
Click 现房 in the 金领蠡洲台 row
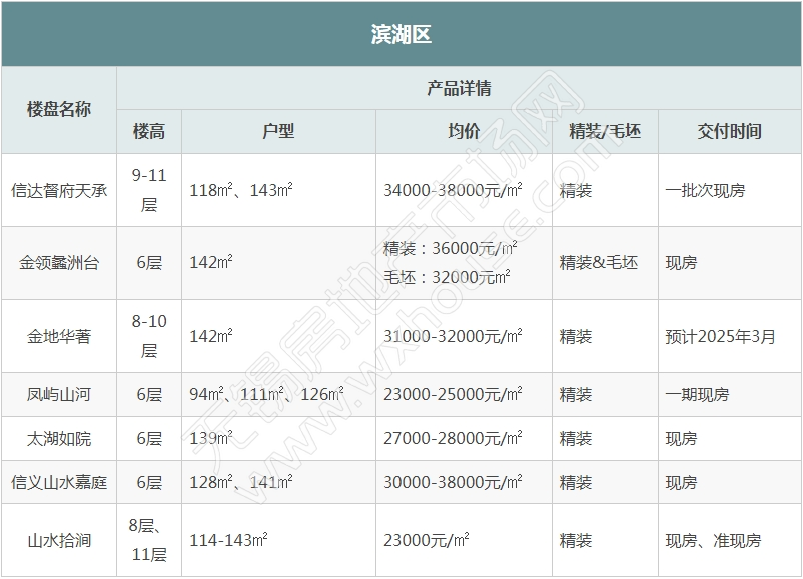point(681,263)
